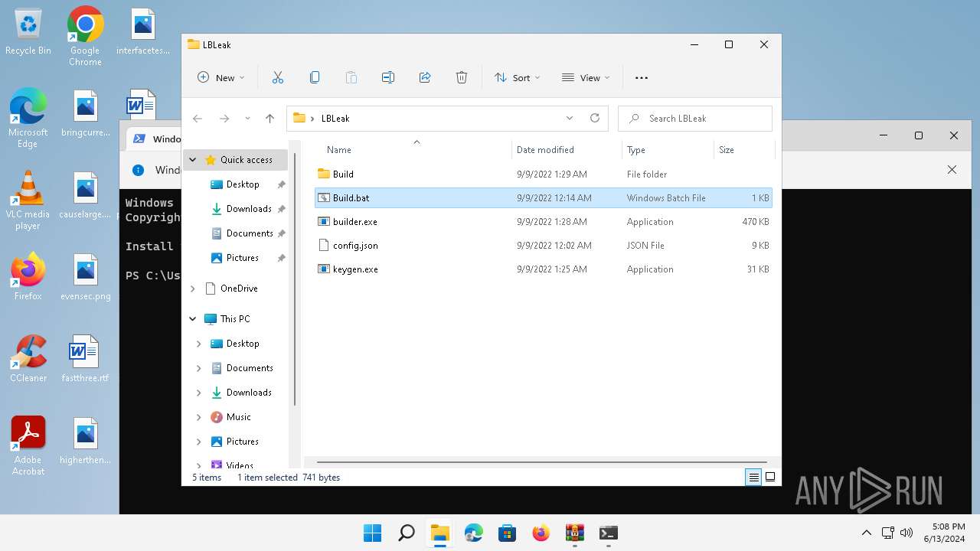Switch to details view icon in status bar
The image size is (980, 551).
click(x=754, y=477)
